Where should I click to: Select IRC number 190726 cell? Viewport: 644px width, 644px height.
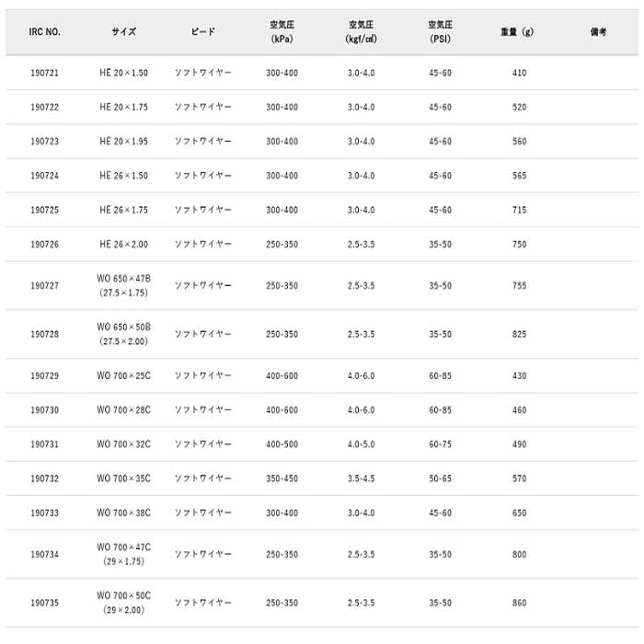tap(44, 245)
